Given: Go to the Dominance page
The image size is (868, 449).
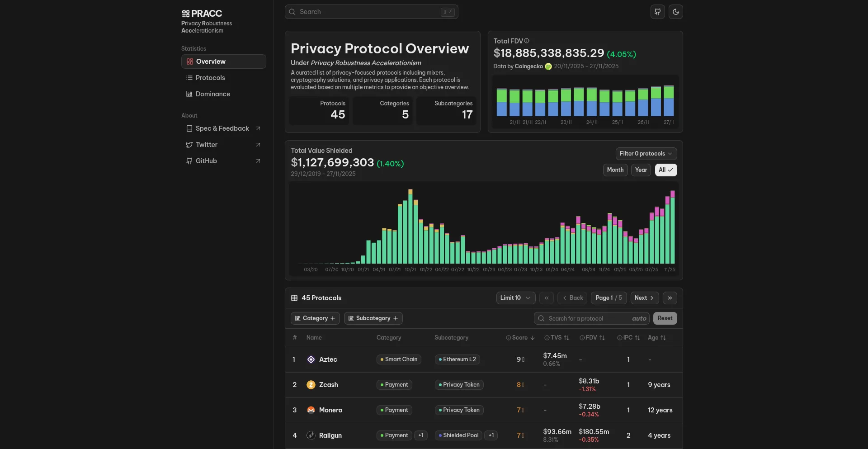Looking at the screenshot, I should pos(212,94).
